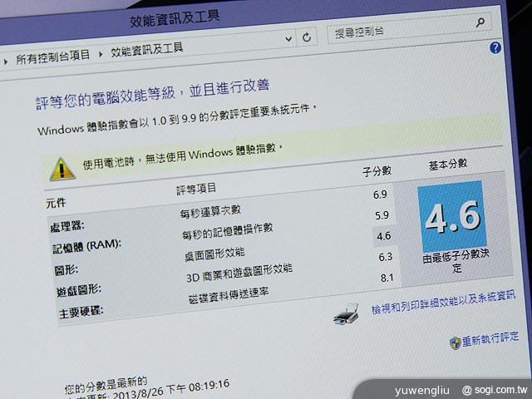Click the 您的分數是最新的 status text
This screenshot has height=399, width=532.
click(106, 385)
